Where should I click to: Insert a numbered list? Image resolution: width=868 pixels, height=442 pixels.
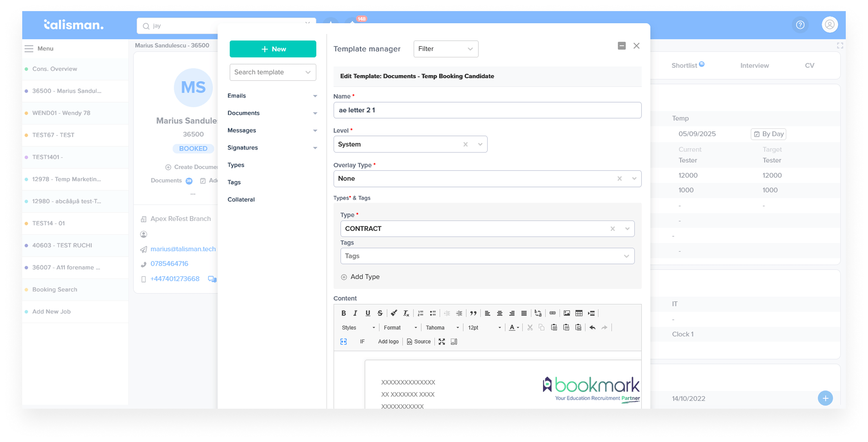420,313
